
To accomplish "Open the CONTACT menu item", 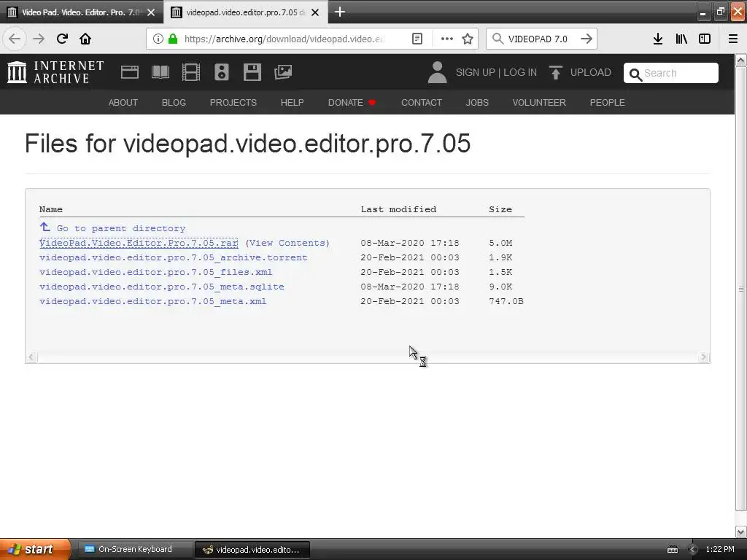I will (x=422, y=102).
